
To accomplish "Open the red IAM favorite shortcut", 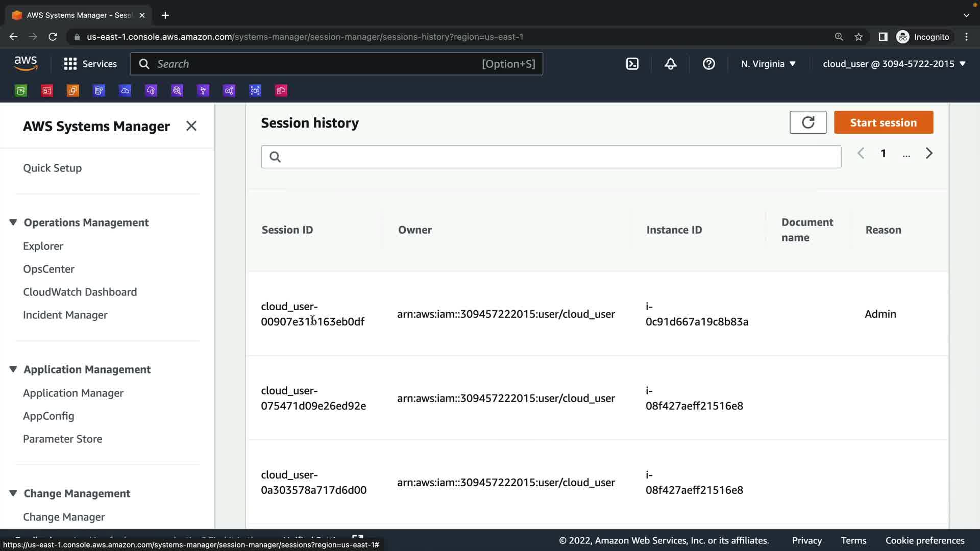I will coord(47,91).
